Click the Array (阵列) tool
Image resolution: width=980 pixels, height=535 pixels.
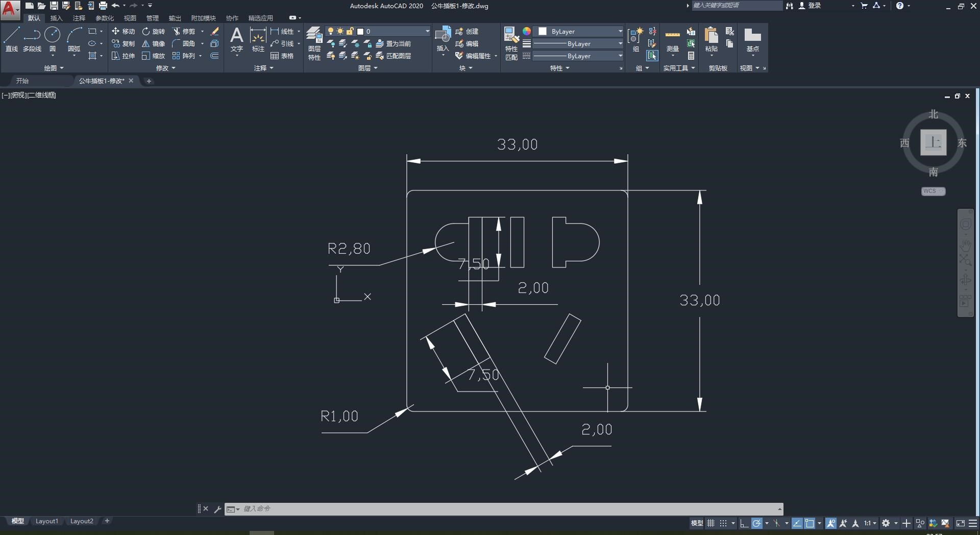(184, 56)
